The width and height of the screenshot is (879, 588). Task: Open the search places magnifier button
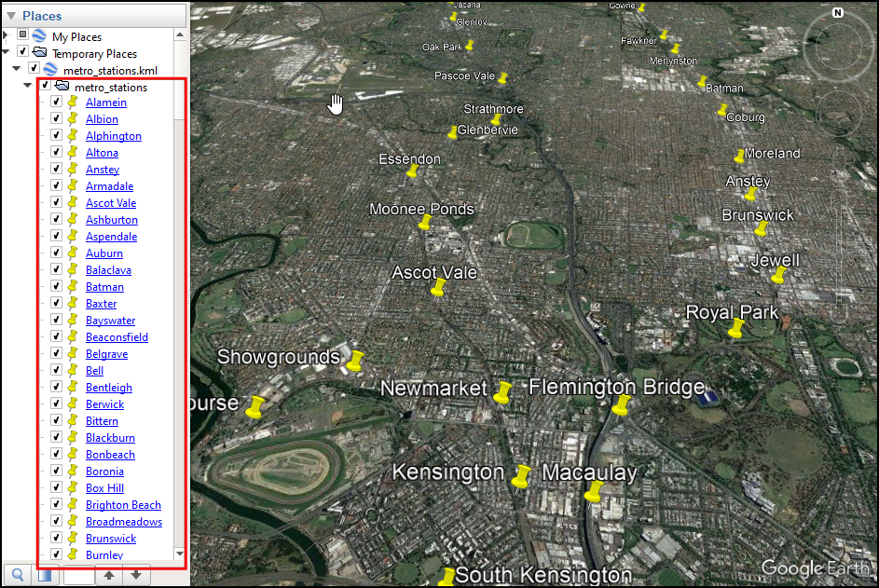(x=17, y=575)
